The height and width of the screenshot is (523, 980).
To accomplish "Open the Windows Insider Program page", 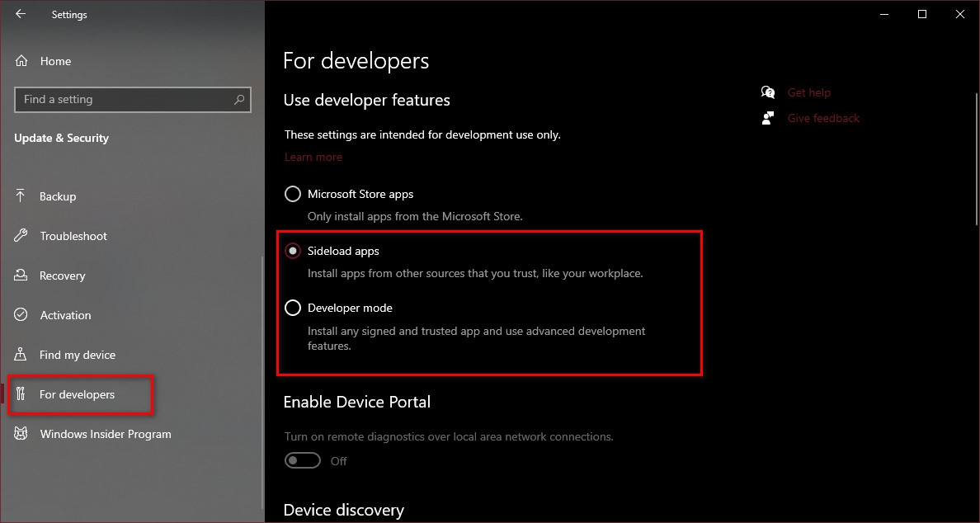I will (106, 434).
